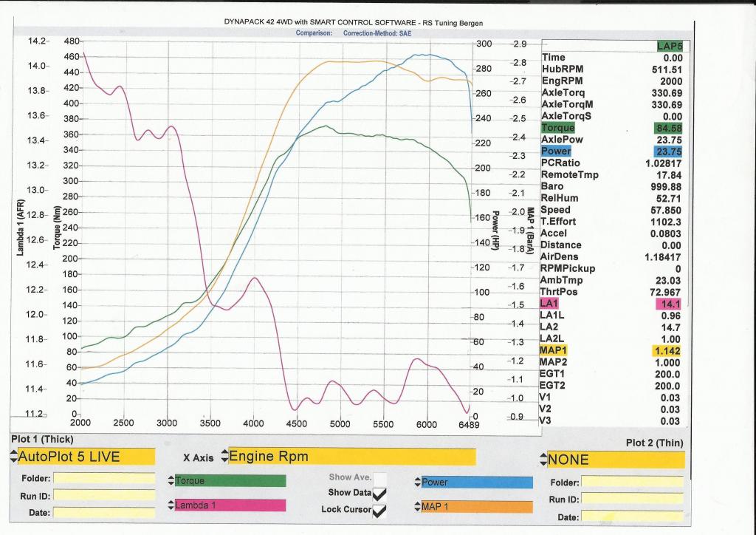Toggle the Lock Cursor checkbox
Viewport: 756px width, 535px height.
click(x=380, y=510)
